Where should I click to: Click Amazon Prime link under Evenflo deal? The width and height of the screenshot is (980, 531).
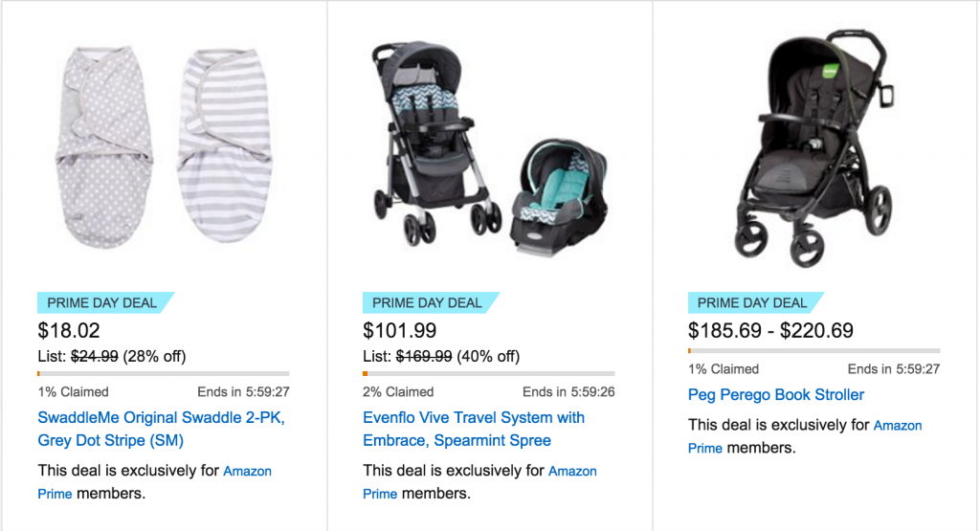(572, 472)
